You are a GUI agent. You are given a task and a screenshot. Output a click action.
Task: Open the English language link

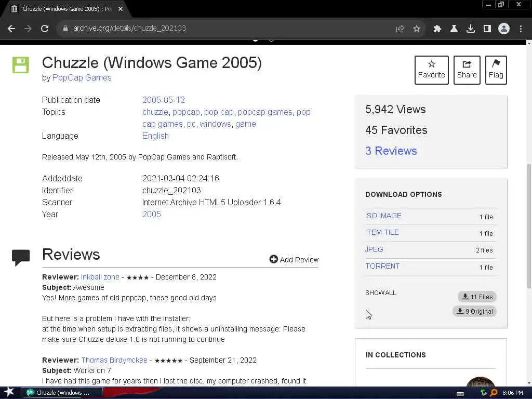click(x=155, y=136)
